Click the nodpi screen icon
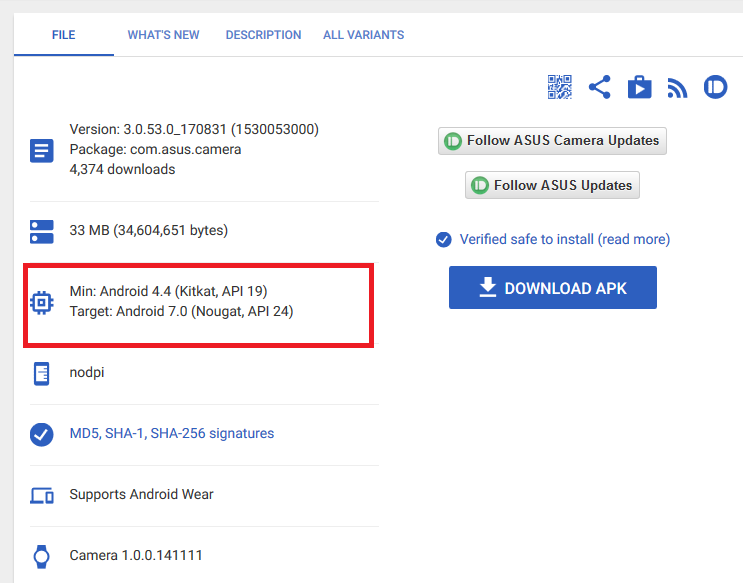The width and height of the screenshot is (743, 583). [42, 374]
